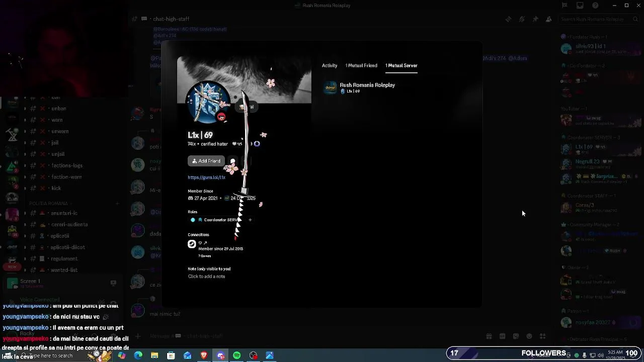644x362 pixels.
Task: Open the gift icon in message bar
Action: pyautogui.click(x=489, y=336)
